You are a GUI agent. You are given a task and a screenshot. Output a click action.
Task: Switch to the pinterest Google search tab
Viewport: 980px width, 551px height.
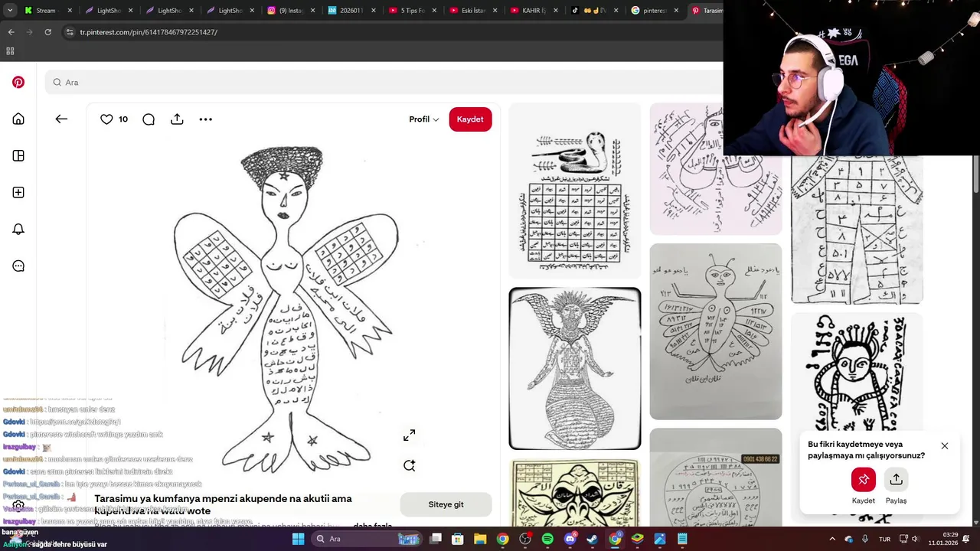655,11
